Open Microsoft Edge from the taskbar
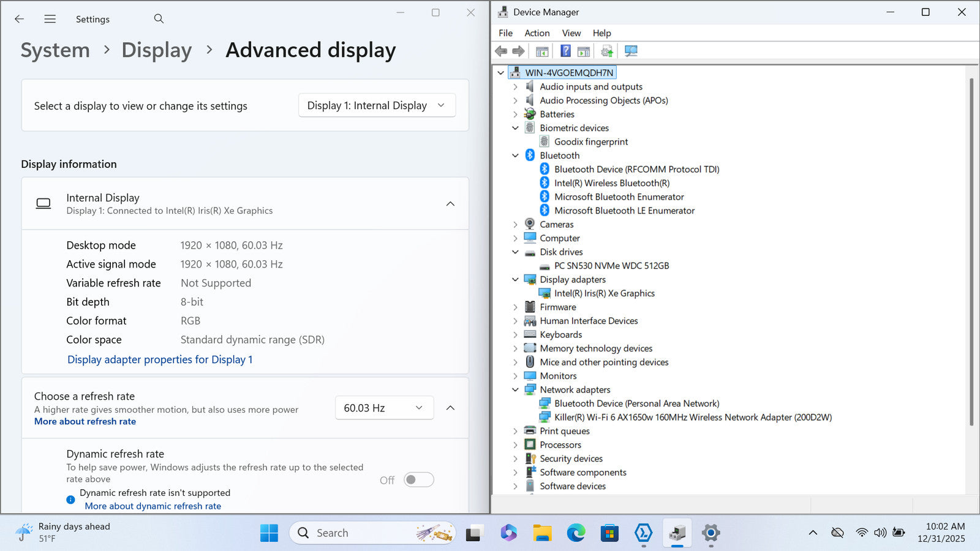The height and width of the screenshot is (551, 980). [x=576, y=533]
